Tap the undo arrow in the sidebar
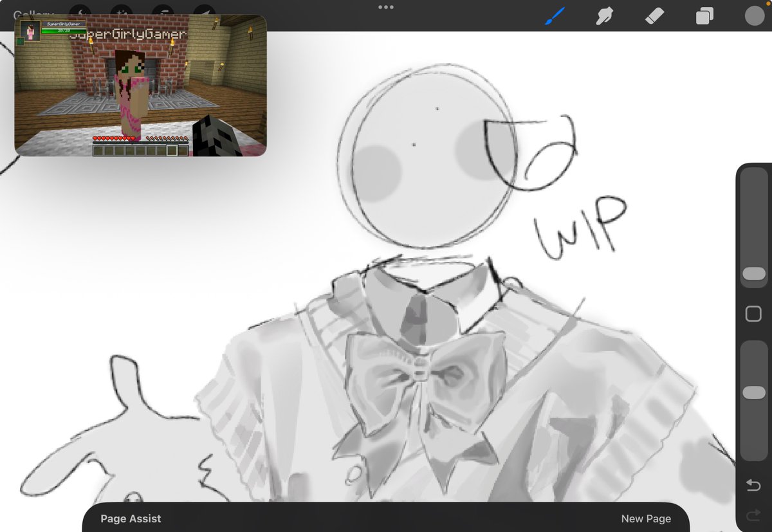 [753, 485]
